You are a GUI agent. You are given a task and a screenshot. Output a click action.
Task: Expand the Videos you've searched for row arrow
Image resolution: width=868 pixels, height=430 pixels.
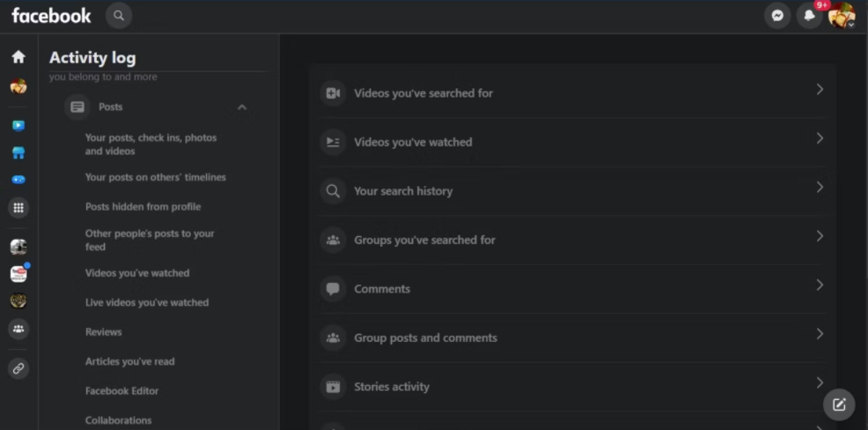[x=820, y=89]
